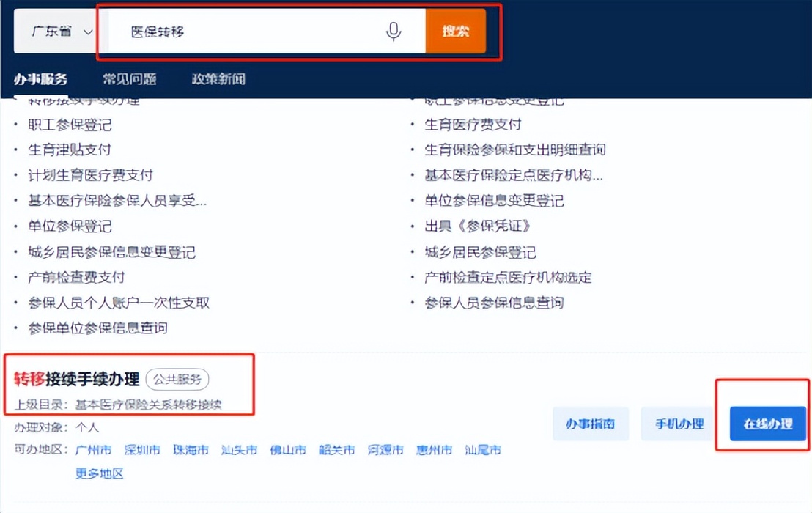Click the blue 在线办理 button
812x513 pixels.
[766, 424]
